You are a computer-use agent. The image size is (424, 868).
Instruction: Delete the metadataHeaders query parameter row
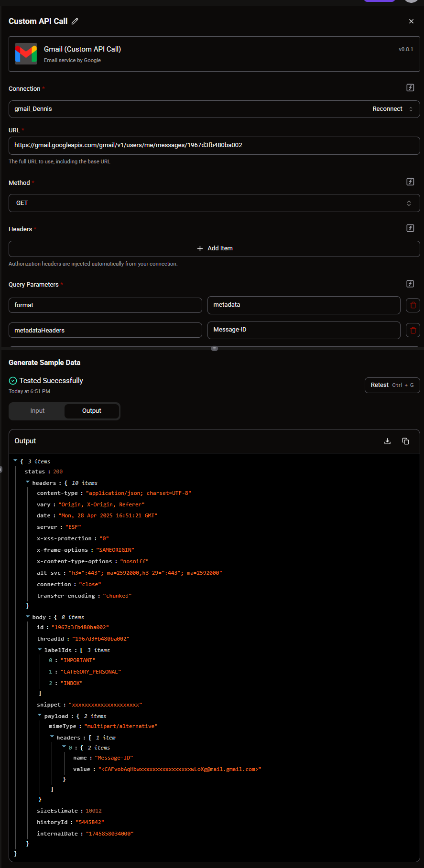point(413,330)
